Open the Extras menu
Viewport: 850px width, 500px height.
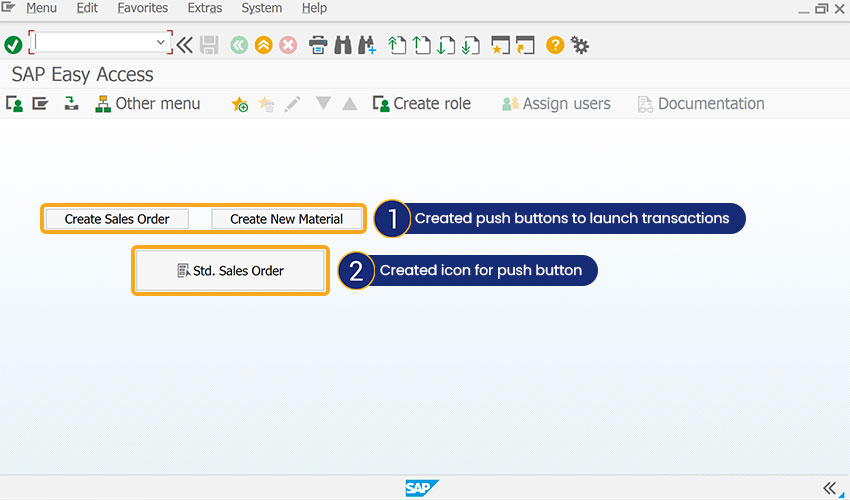tap(205, 8)
